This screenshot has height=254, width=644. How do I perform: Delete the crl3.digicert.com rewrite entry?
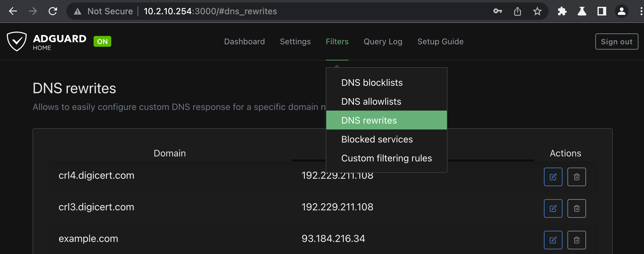click(x=576, y=208)
